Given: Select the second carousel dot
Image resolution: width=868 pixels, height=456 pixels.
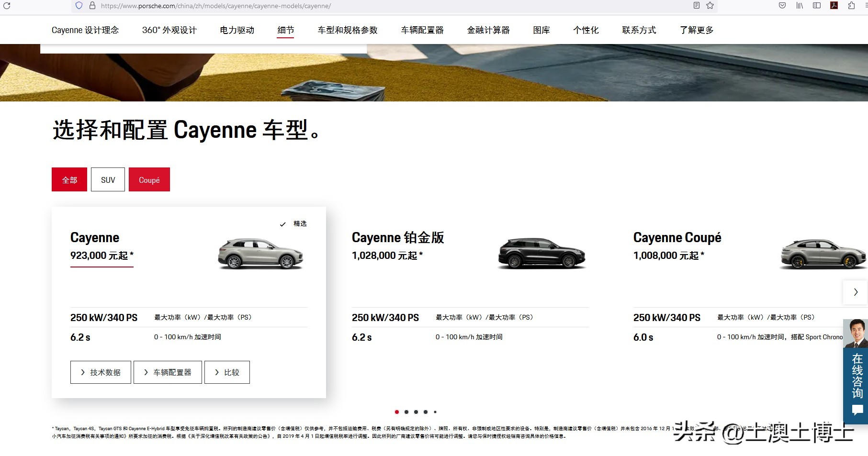Looking at the screenshot, I should pyautogui.click(x=406, y=412).
